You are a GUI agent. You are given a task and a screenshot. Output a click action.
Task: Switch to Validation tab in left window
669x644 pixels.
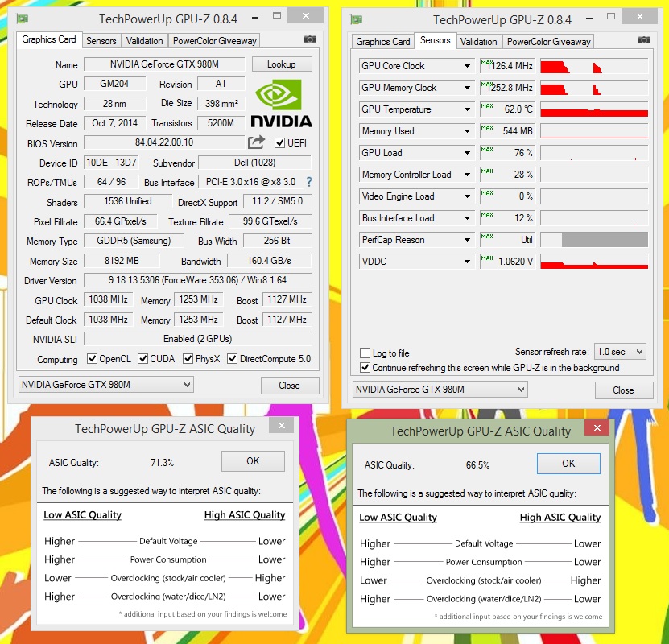[144, 41]
